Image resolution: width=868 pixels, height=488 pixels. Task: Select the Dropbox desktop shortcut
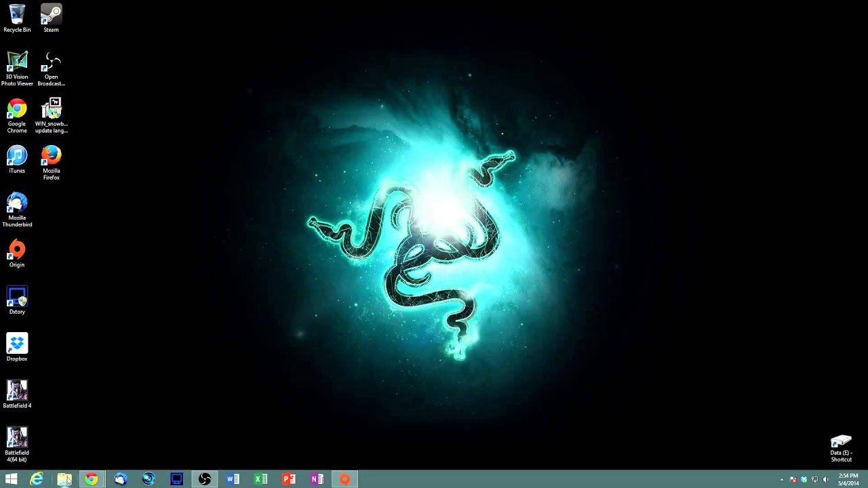coord(17,348)
